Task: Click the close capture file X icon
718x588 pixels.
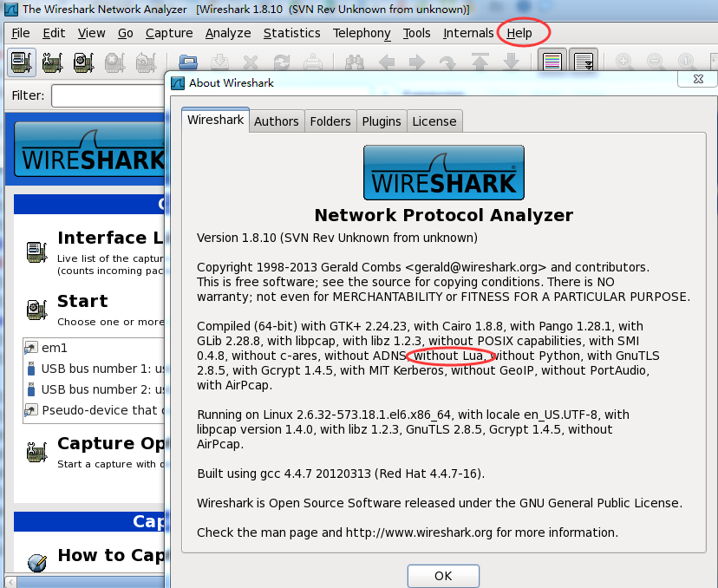Action: [x=251, y=62]
